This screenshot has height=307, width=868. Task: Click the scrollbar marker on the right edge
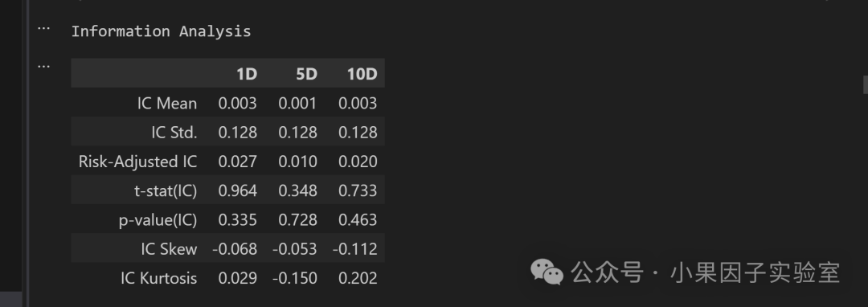[866, 84]
